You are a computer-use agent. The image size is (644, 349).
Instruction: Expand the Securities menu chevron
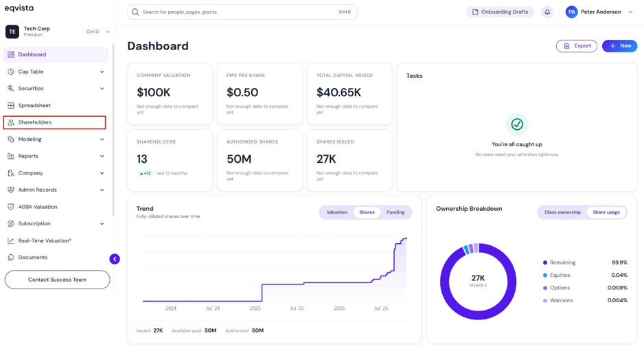[x=102, y=89]
